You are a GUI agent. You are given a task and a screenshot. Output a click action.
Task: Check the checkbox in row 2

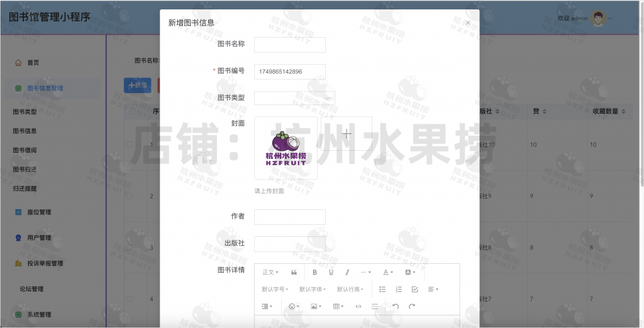[x=130, y=196]
